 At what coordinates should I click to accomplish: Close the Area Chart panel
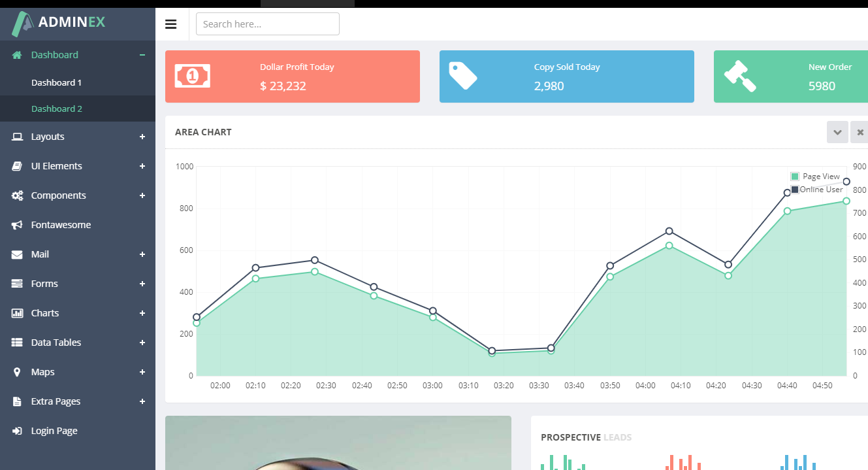click(860, 132)
